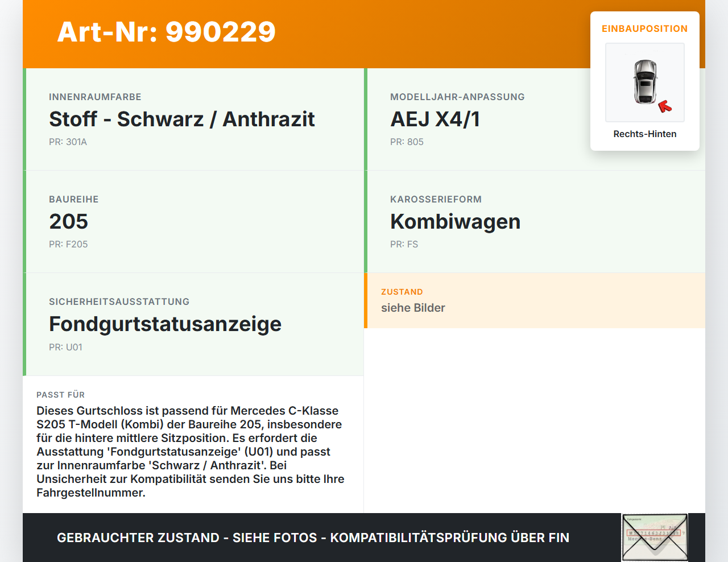Click the Mercedes-Benz text on the document icon

tap(644, 538)
